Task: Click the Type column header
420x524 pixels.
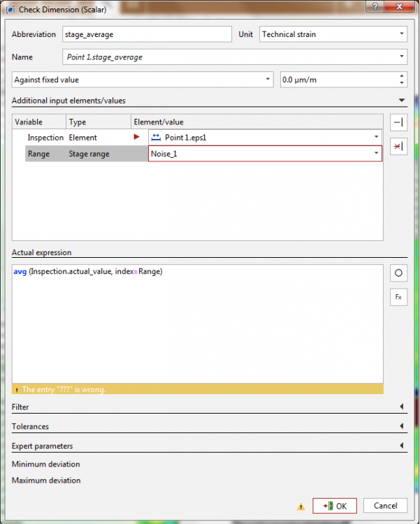Action: point(99,122)
